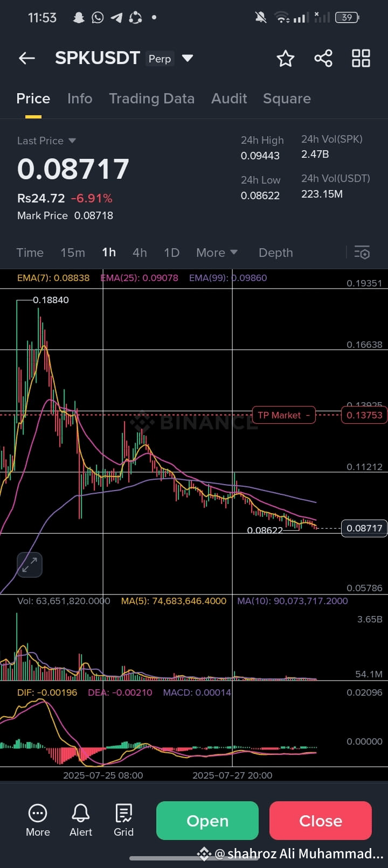Tap the WhatsApp notification icon in status bar
Screen dimensions: 388x868
[98, 18]
